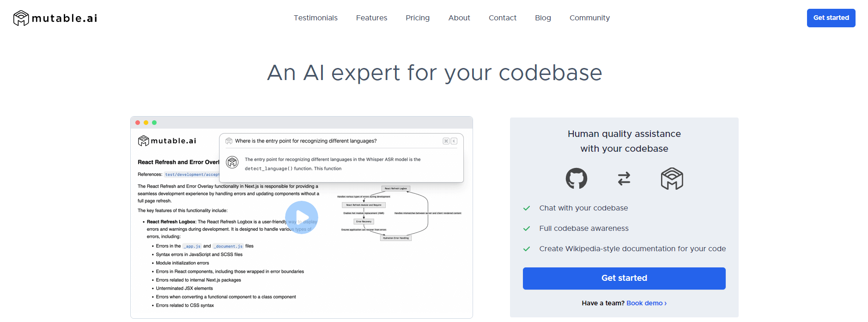Click 'Unterminated JSX elements' bullet
Viewport: 868px width, 322px height.
(x=184, y=288)
